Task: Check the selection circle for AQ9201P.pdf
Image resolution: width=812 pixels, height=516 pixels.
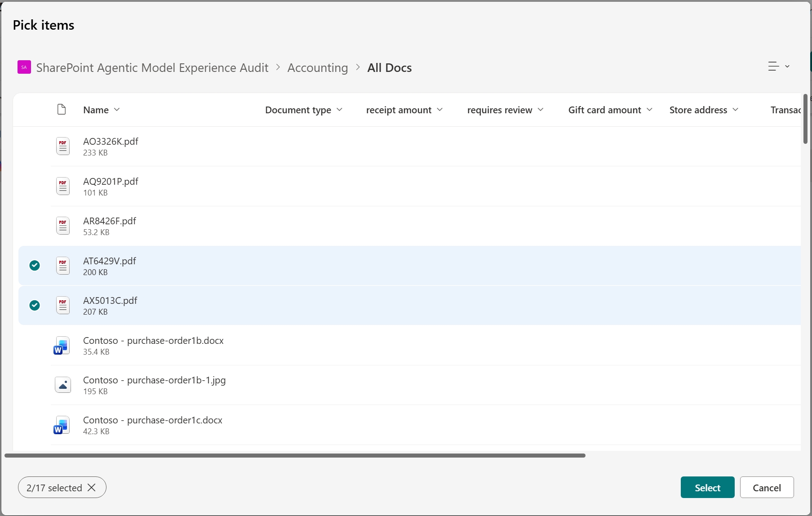Action: click(35, 186)
